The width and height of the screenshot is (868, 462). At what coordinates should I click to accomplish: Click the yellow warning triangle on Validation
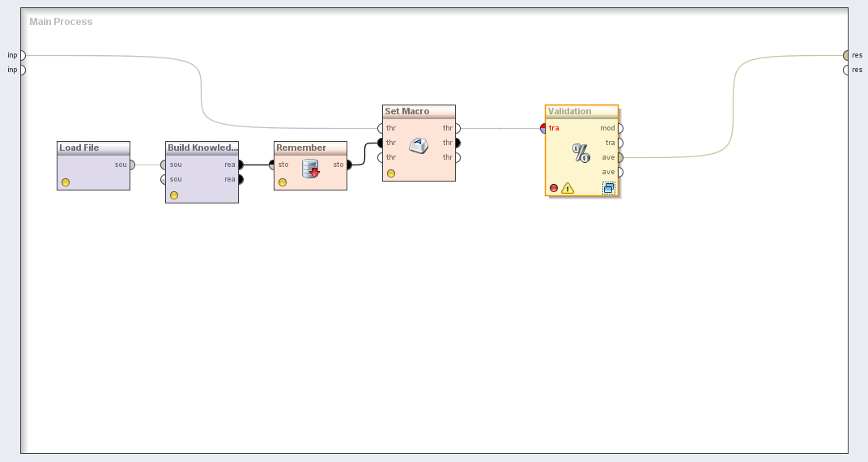[568, 188]
